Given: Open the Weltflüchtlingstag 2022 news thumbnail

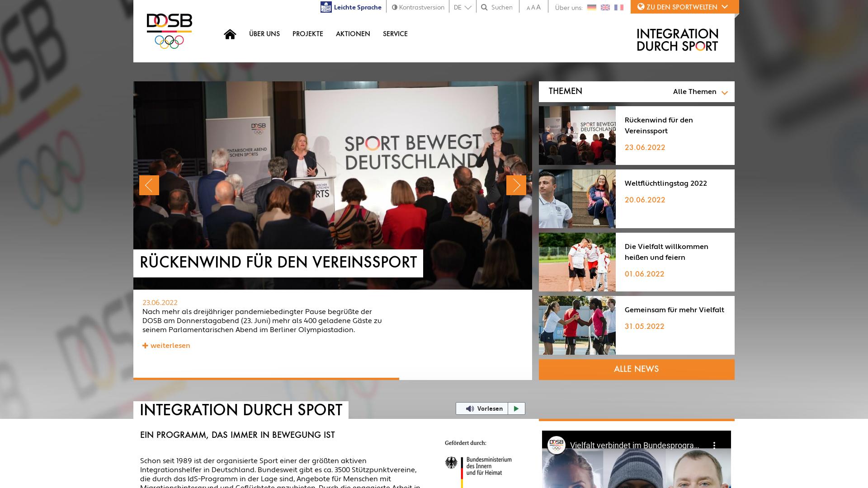Looking at the screenshot, I should (x=577, y=198).
